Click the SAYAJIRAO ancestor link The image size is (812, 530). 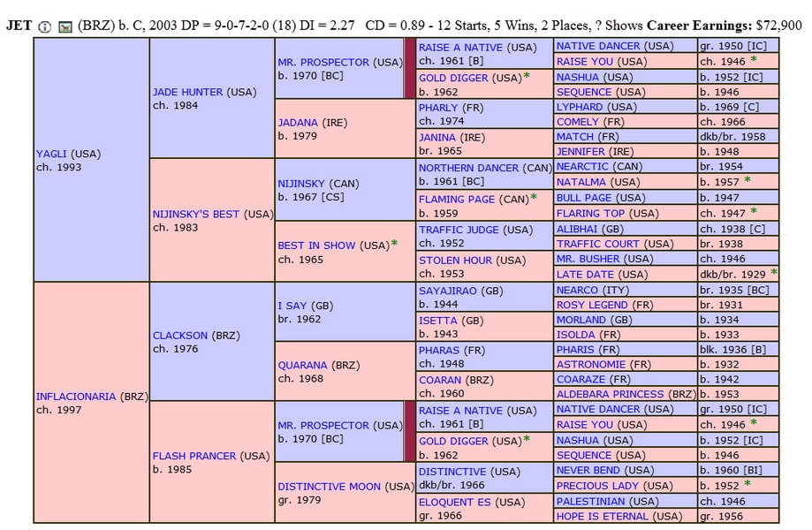point(450,290)
